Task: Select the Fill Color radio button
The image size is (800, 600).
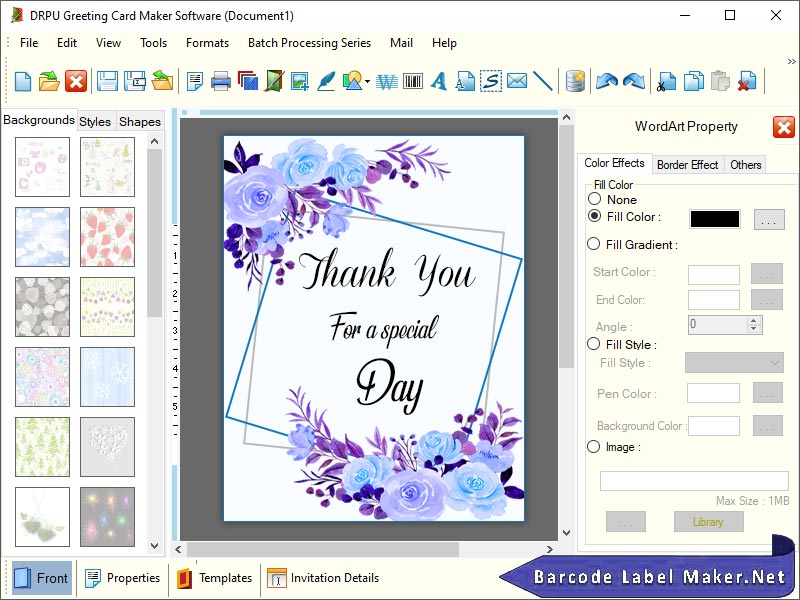Action: (x=596, y=217)
